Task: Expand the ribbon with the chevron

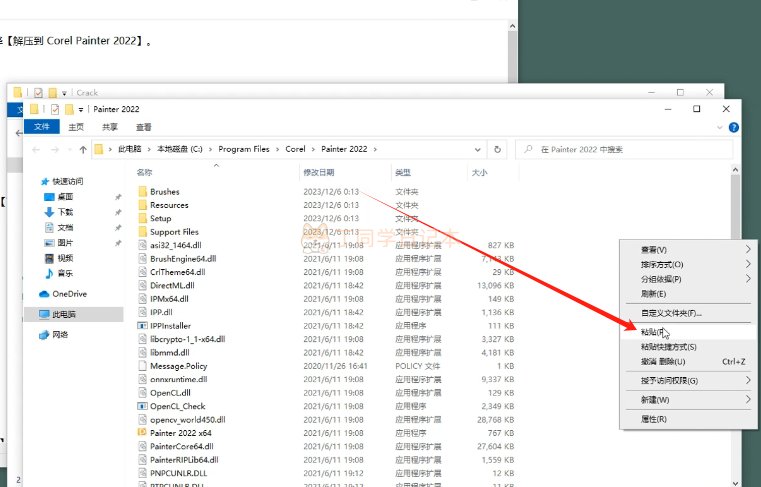Action: click(x=720, y=127)
